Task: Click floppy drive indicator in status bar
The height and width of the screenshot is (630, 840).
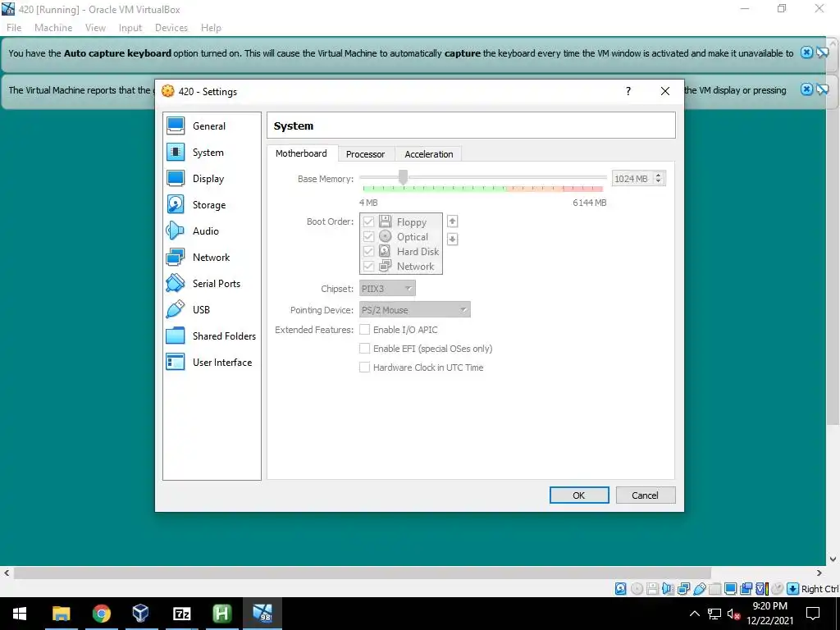Action: click(652, 589)
